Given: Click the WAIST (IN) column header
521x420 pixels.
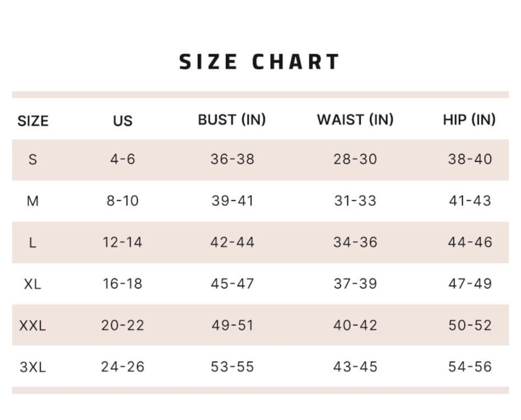Looking at the screenshot, I should click(355, 119).
